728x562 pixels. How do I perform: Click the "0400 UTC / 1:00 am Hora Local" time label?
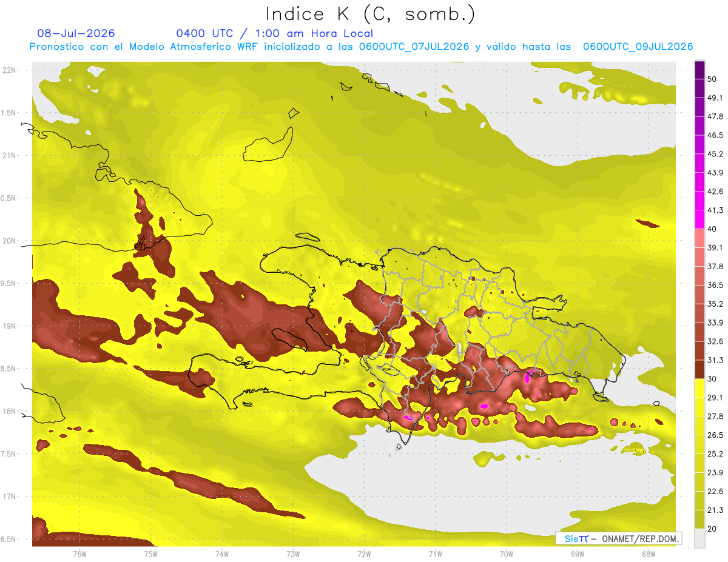pyautogui.click(x=274, y=33)
